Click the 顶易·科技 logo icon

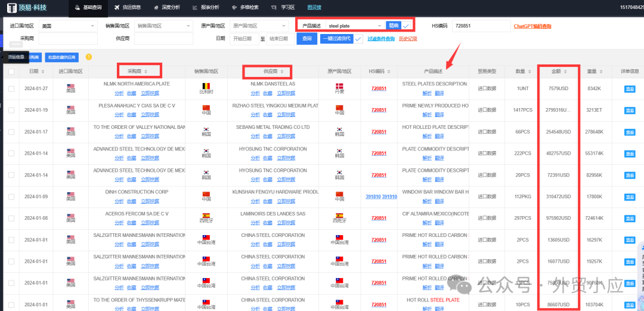pos(11,7)
